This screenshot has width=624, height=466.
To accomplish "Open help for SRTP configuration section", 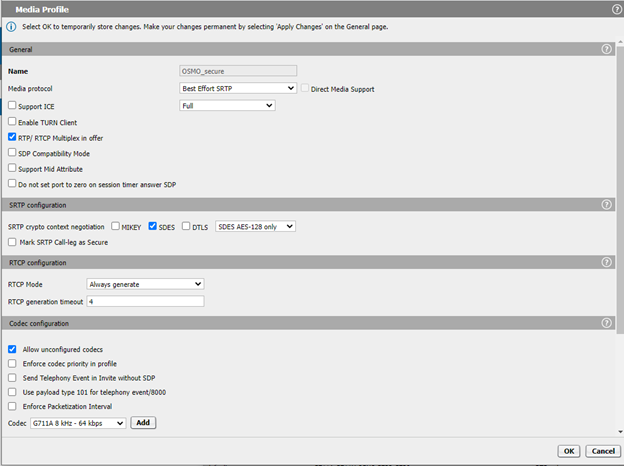I will click(x=606, y=205).
